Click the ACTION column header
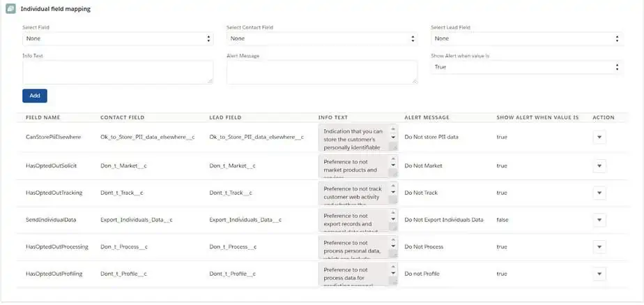 tap(604, 117)
